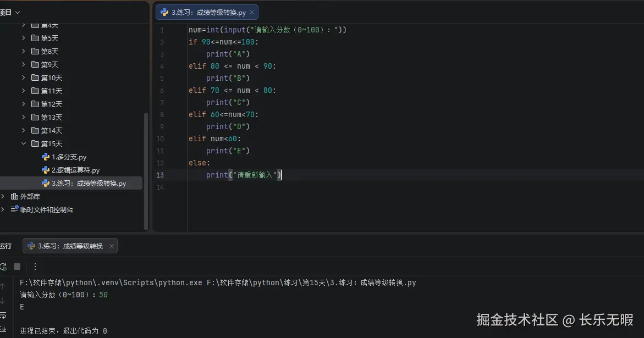Select the 第10天 folder name
644x338 pixels.
coord(52,77)
